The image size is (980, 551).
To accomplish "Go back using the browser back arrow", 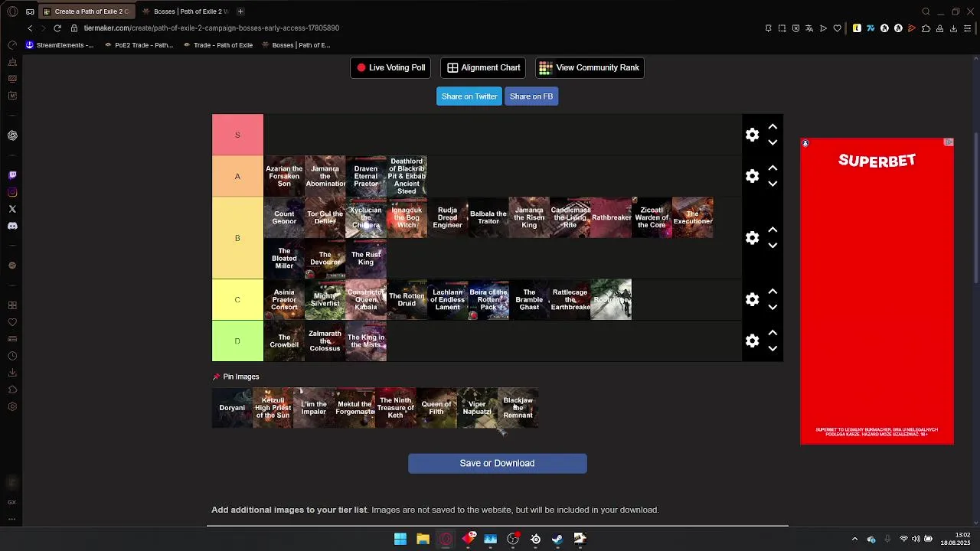I will point(30,28).
